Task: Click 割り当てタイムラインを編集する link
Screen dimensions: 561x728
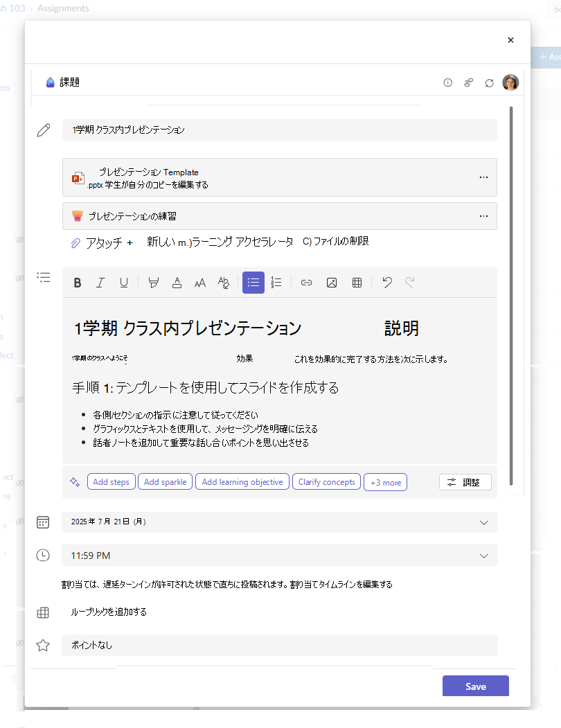Action: point(341,585)
